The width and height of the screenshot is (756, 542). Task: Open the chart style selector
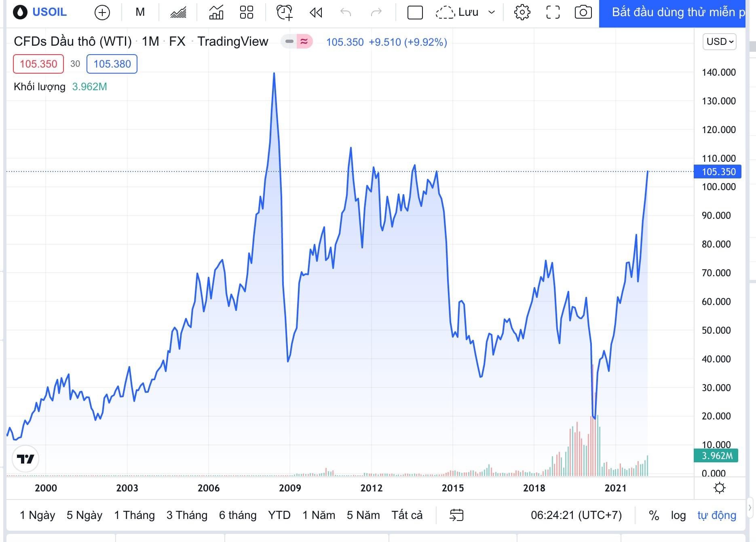coord(178,13)
